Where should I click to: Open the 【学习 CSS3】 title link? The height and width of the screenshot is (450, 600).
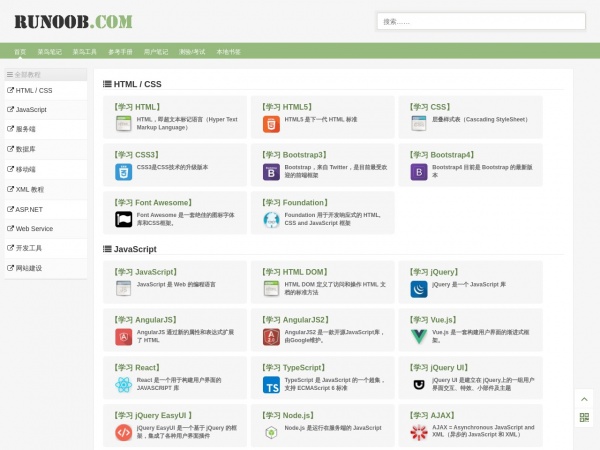point(136,155)
